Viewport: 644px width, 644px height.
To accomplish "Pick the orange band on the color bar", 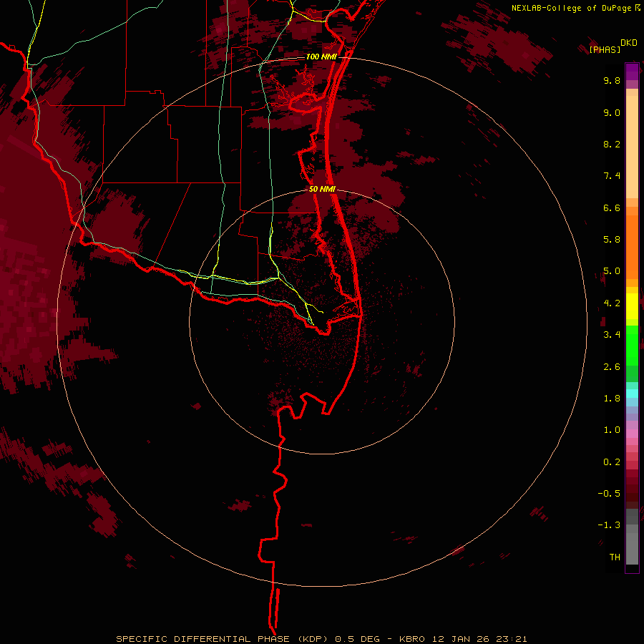I will 632,246.
